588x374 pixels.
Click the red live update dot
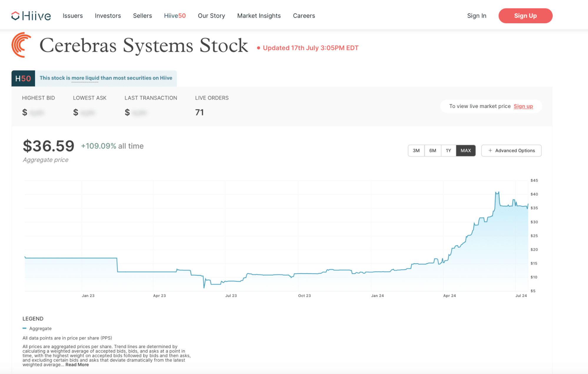pyautogui.click(x=258, y=48)
